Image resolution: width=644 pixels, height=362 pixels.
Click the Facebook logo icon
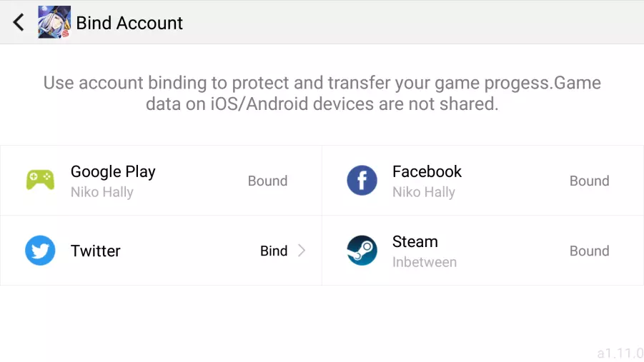362,181
